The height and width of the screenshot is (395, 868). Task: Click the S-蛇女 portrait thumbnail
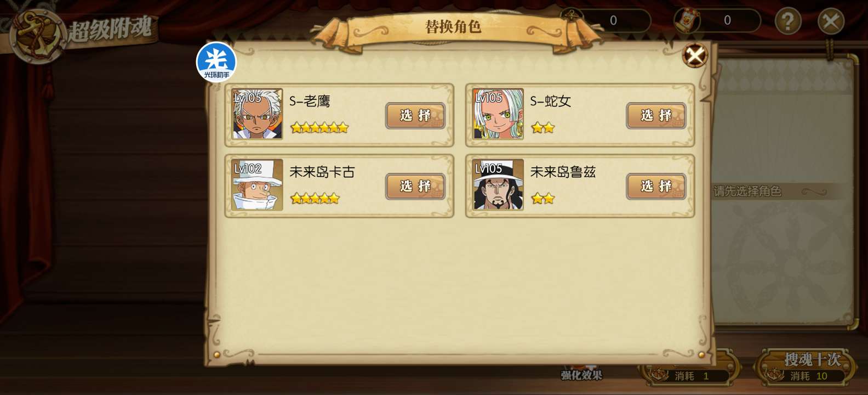498,114
